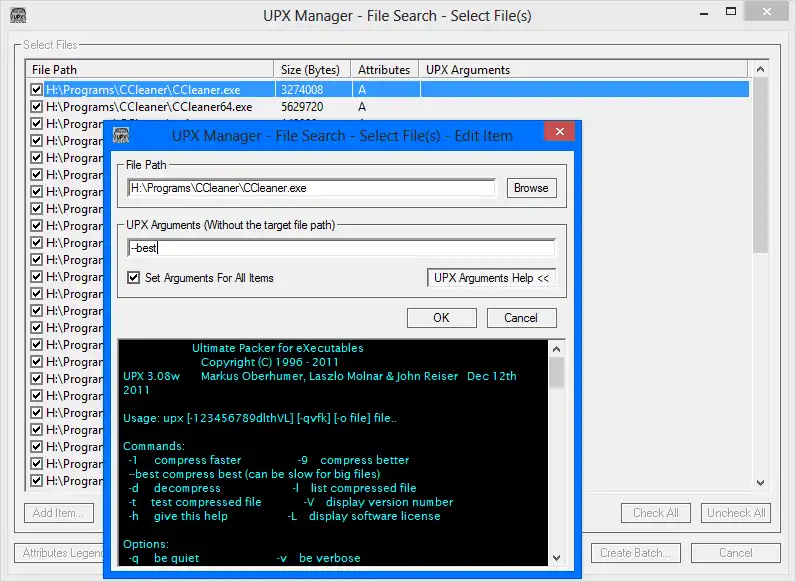Maximize the UPX Manager main window
This screenshot has height=582, width=796.
coord(731,12)
